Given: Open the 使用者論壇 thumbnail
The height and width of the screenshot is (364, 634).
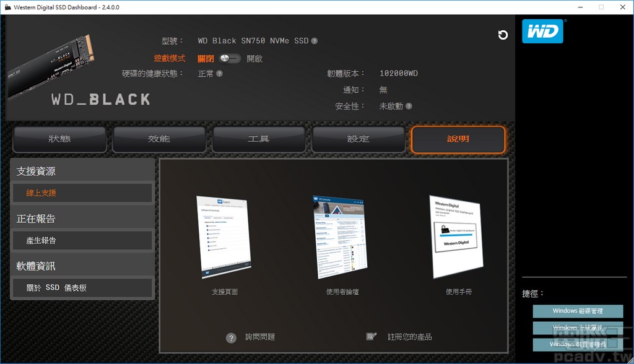Looking at the screenshot, I should click(x=340, y=237).
